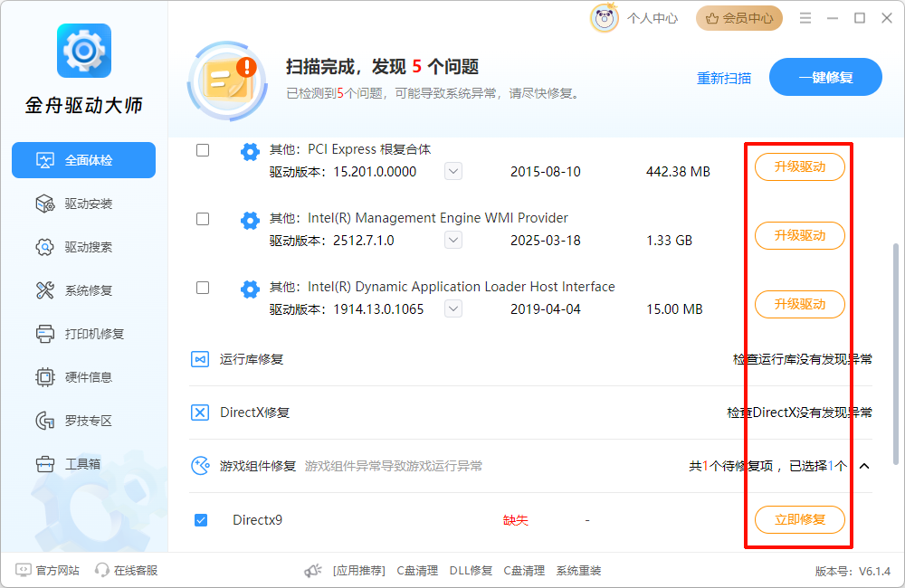Tick checkbox for Dynamic Application Loader Host Interface
905x588 pixels.
203,288
